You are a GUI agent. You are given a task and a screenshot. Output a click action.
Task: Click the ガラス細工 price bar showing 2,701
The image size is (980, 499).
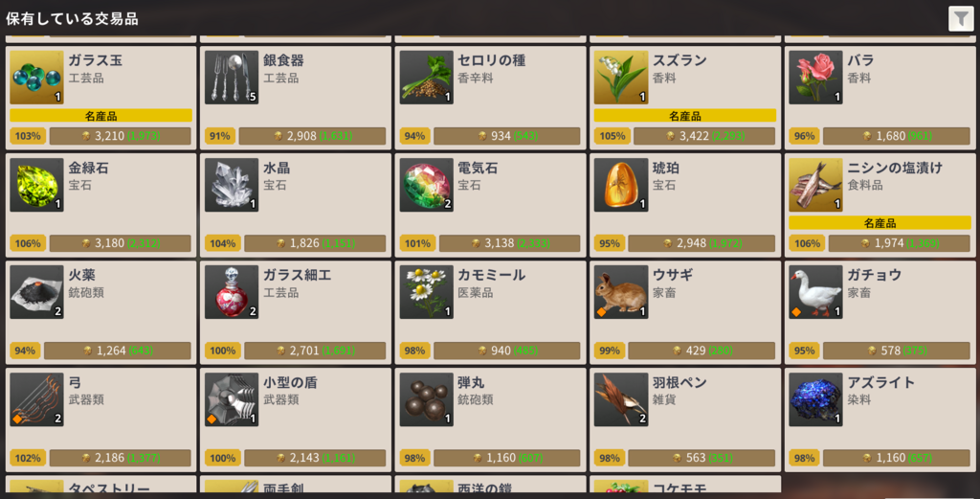click(315, 351)
